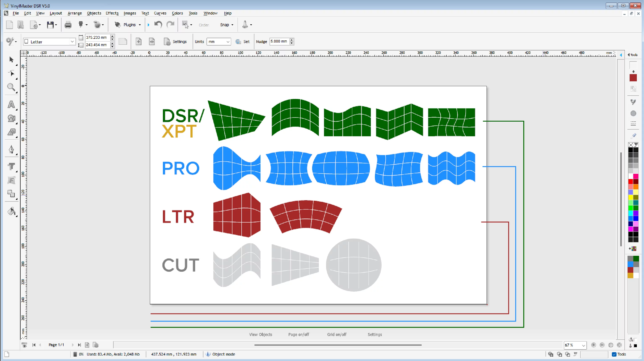Viewport: 644px width, 361px height.
Task: Select the Node edit tool
Action: [11, 73]
